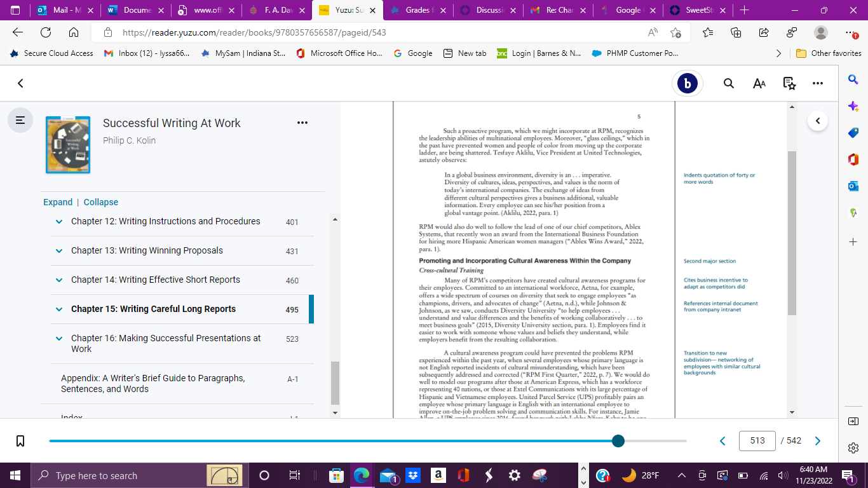This screenshot has width=868, height=488.
Task: Expand the Chapter 15 chevron
Action: [x=59, y=309]
